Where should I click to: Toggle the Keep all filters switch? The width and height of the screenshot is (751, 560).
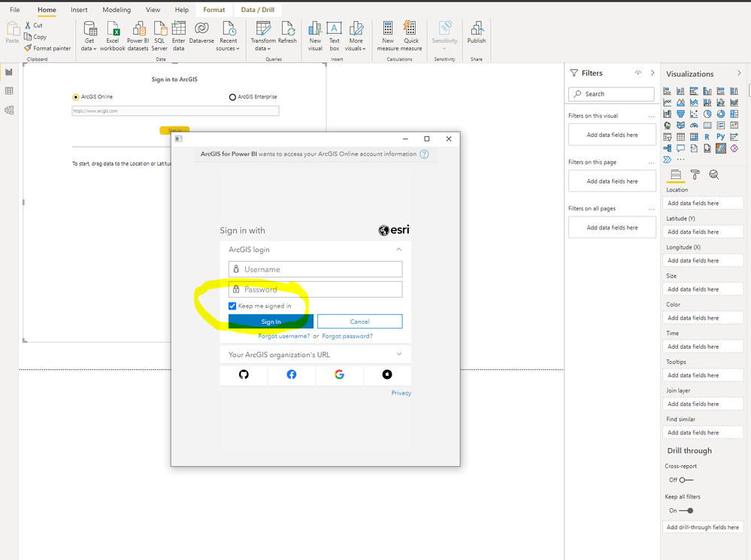[685, 510]
